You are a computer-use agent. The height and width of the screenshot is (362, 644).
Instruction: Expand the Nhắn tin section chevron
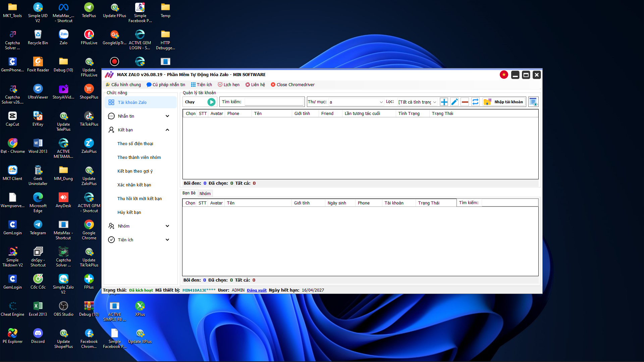[x=167, y=116]
